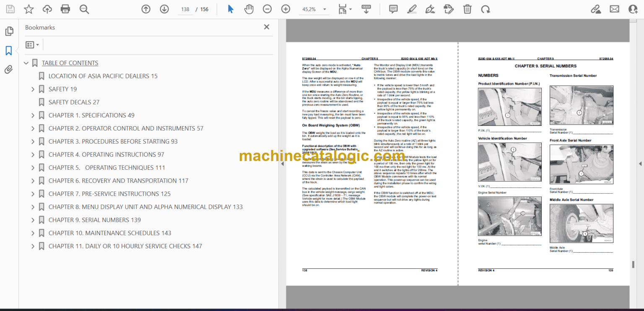Activate the Highlight text tool
Viewport: 644px width, 311px height.
(x=411, y=8)
